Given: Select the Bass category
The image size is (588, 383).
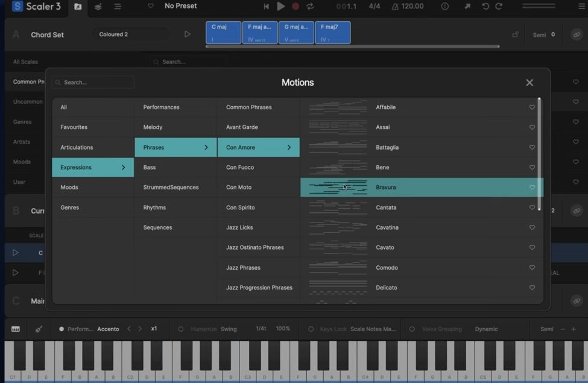Looking at the screenshot, I should coord(150,167).
